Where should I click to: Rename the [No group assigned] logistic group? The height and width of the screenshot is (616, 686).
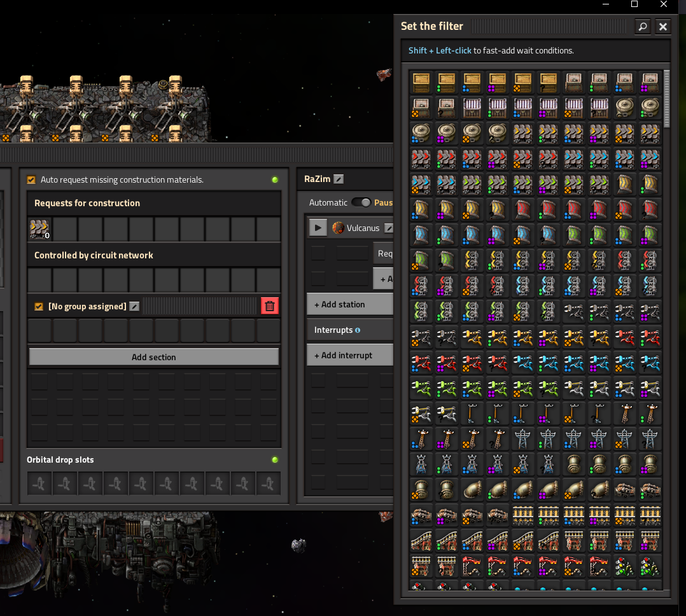[x=135, y=306]
